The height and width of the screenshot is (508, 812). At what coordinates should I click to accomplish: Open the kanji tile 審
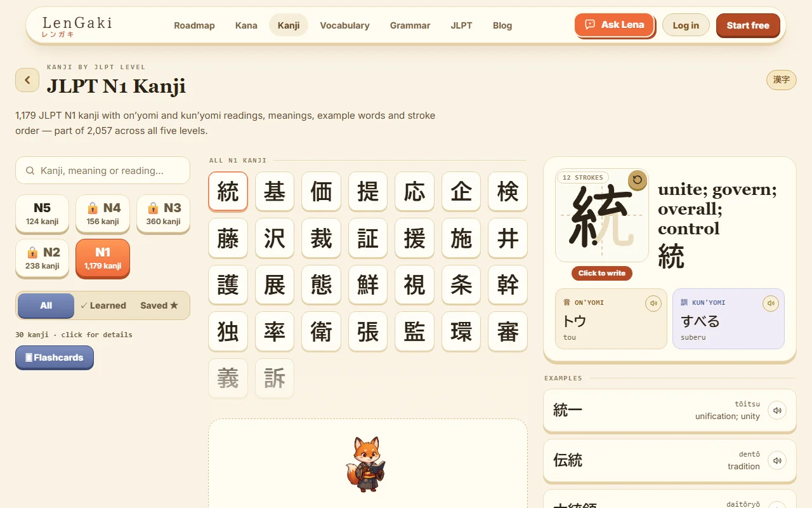coord(507,331)
